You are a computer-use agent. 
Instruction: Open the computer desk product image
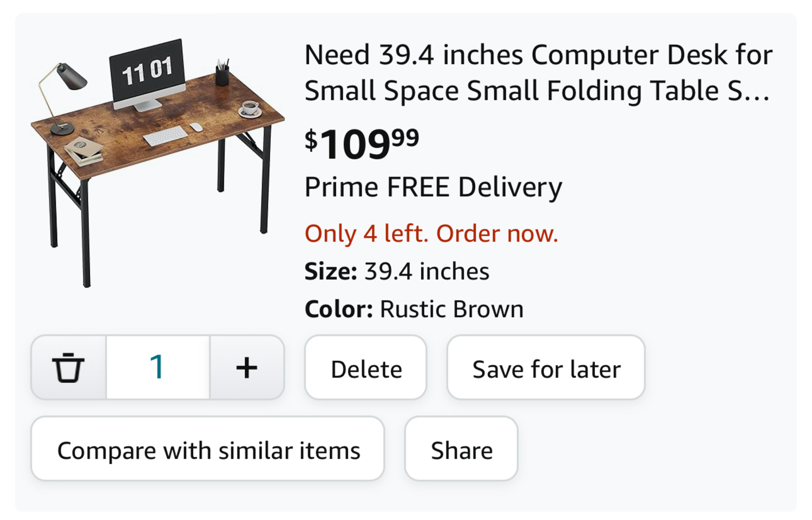[157, 162]
